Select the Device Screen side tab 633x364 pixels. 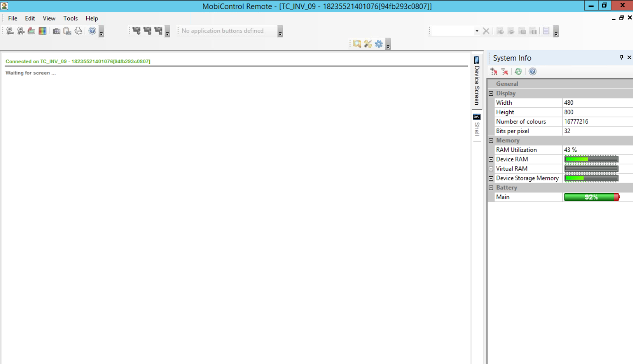[x=477, y=81]
